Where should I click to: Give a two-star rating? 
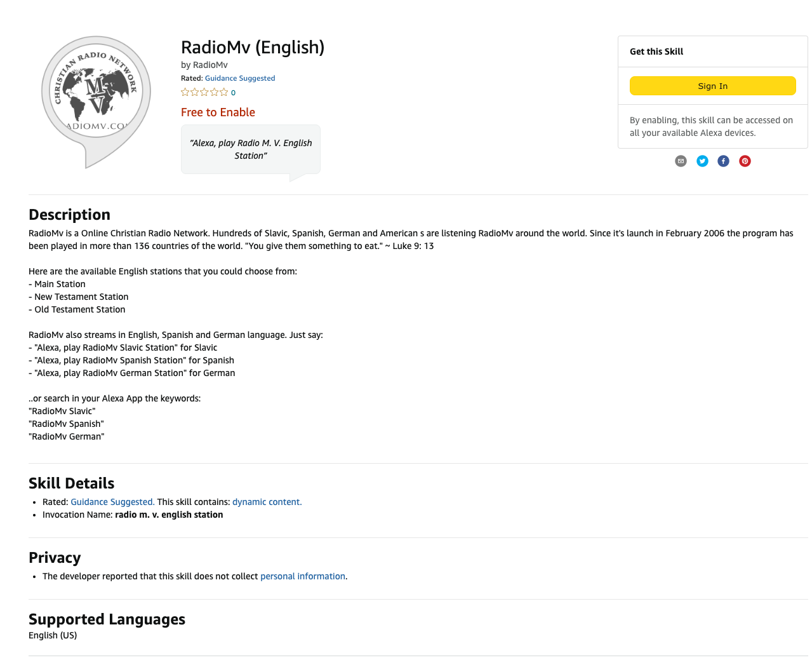point(194,91)
